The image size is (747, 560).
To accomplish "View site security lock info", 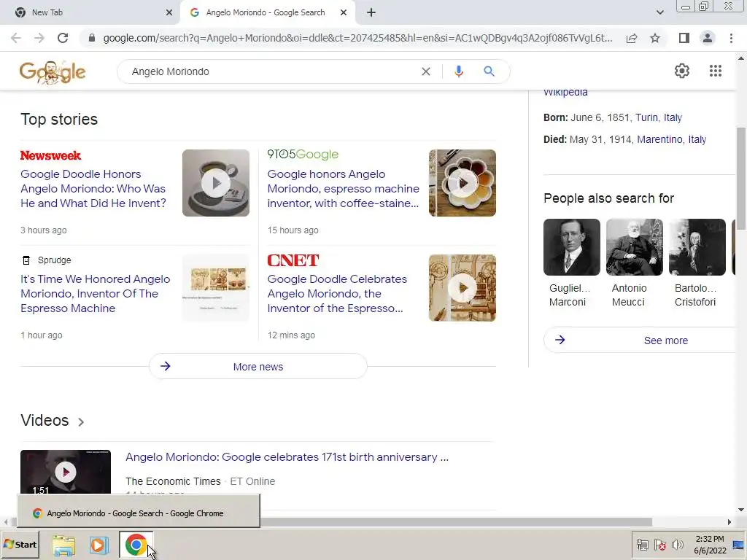I will click(x=92, y=38).
